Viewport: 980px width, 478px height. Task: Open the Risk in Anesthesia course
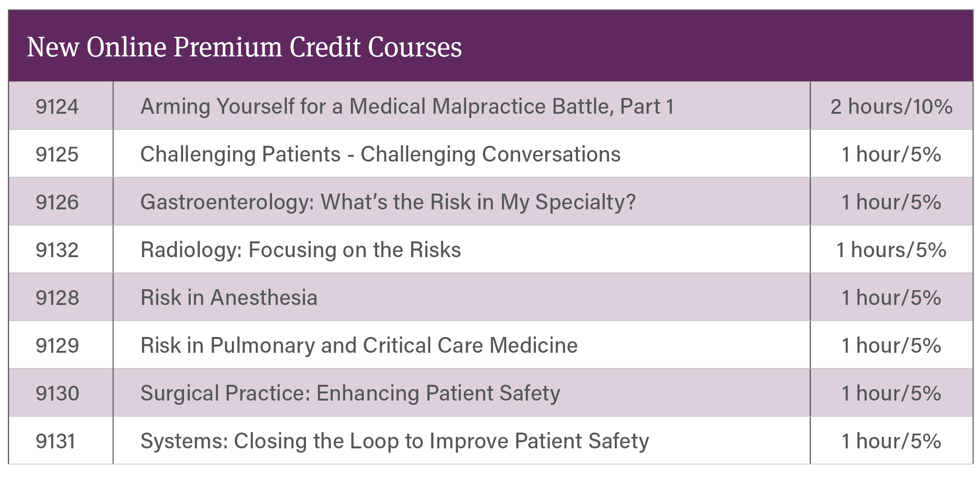tap(229, 297)
